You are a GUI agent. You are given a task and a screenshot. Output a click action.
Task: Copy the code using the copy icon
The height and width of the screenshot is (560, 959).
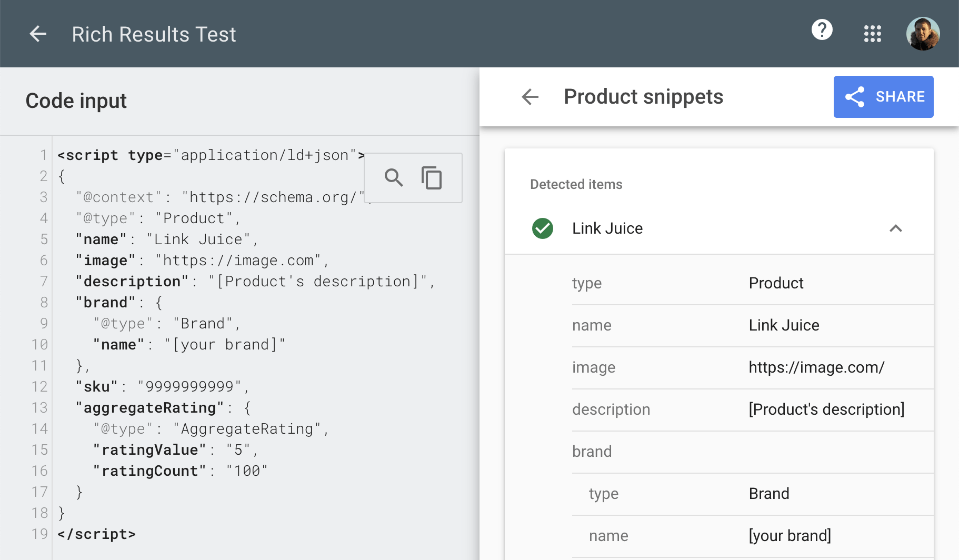pyautogui.click(x=432, y=178)
